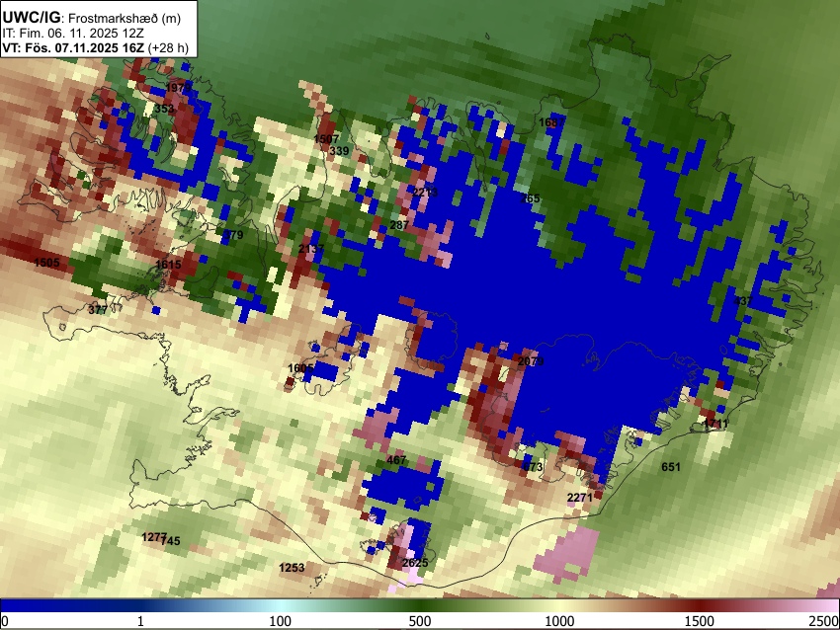Image resolution: width=840 pixels, height=630 pixels.
Task: Click the map value 2213
Action: pos(425,192)
